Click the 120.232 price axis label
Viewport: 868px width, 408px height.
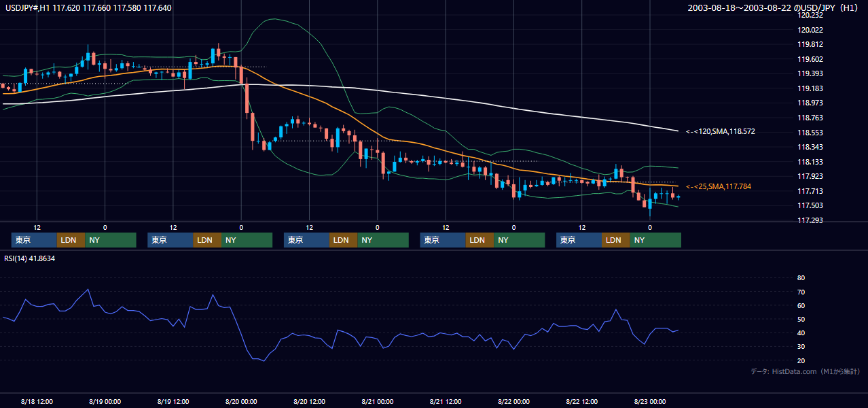pyautogui.click(x=811, y=15)
